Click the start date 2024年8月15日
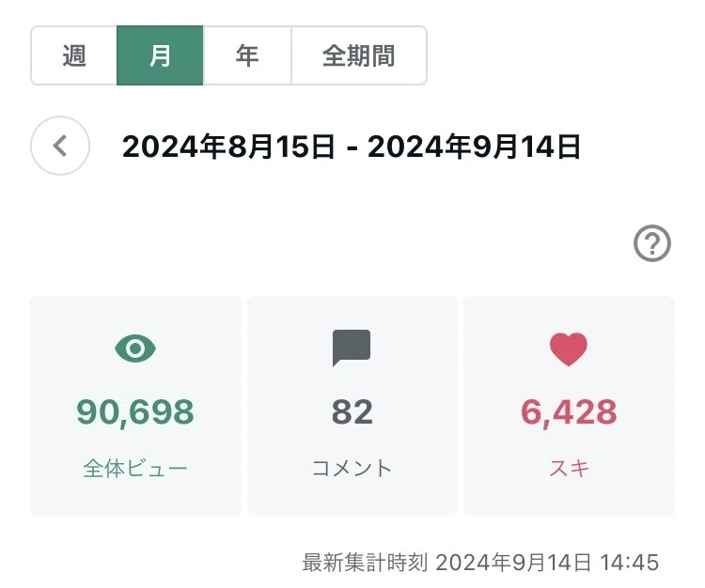The width and height of the screenshot is (705, 588). pos(228,147)
